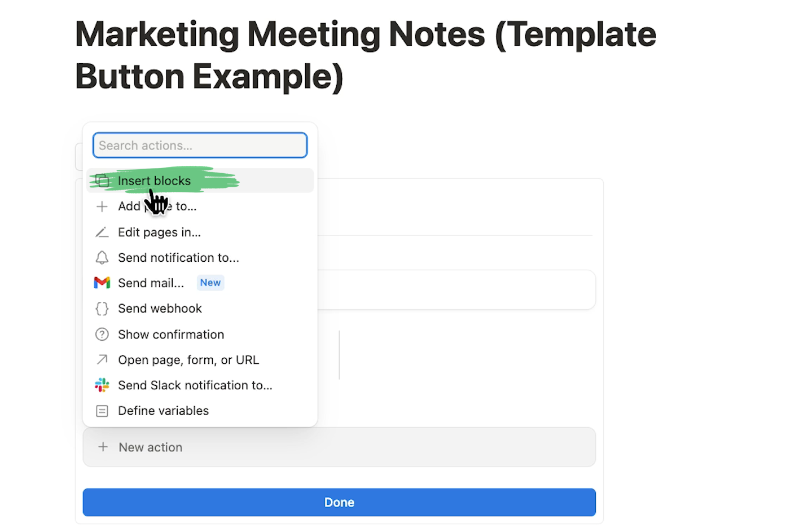Choose Show confirmation from the action list
The height and width of the screenshot is (532, 795).
171,334
